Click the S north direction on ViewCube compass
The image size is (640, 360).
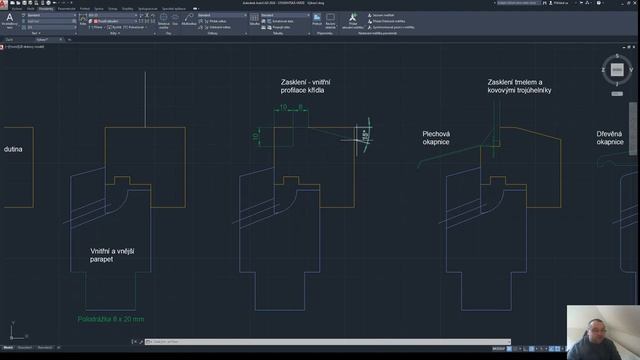coord(617,56)
